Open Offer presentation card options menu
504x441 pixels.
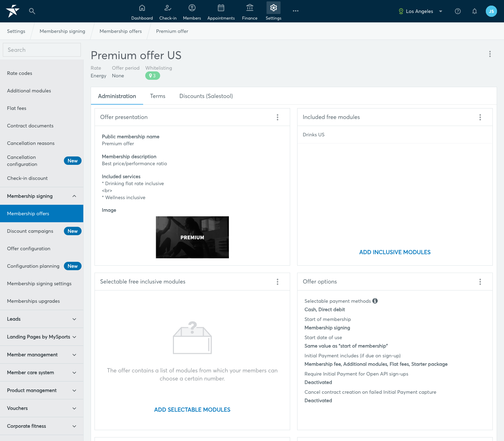[278, 117]
